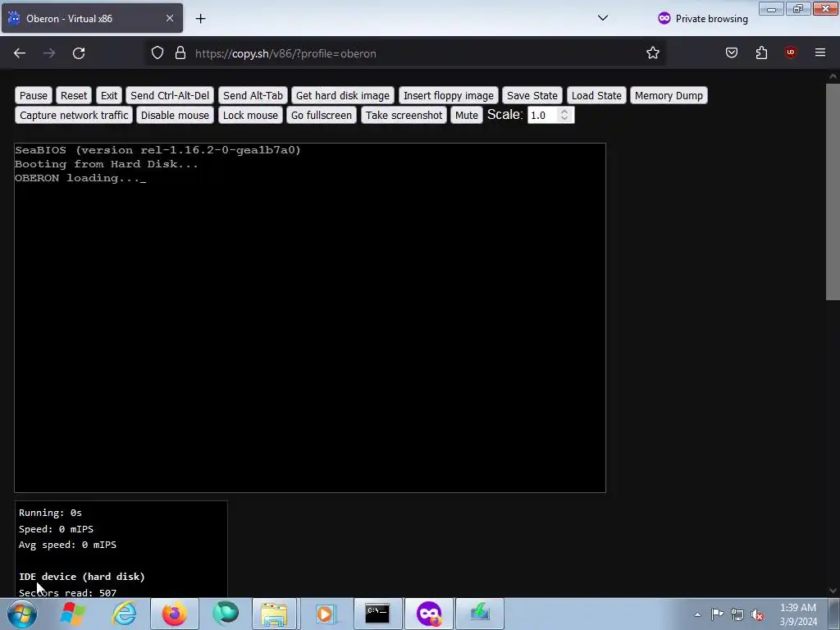Open the tracking protection shield
The width and height of the screenshot is (840, 630).
pos(157,53)
